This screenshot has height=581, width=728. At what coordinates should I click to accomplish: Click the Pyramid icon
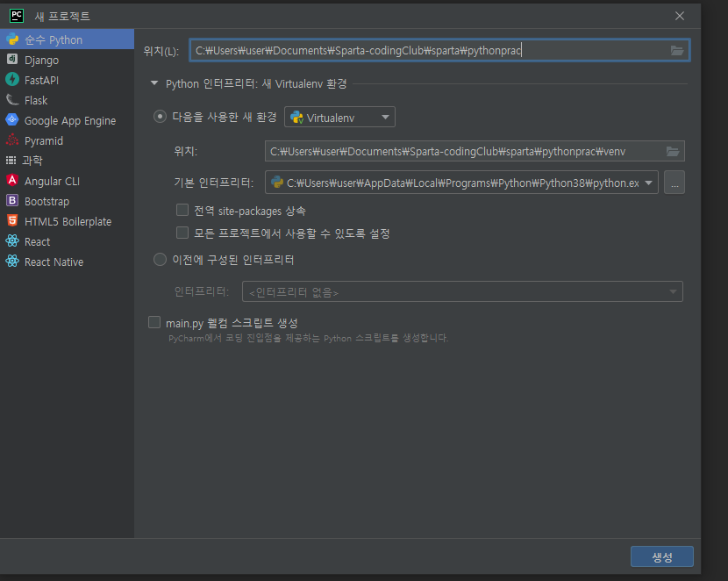12,140
